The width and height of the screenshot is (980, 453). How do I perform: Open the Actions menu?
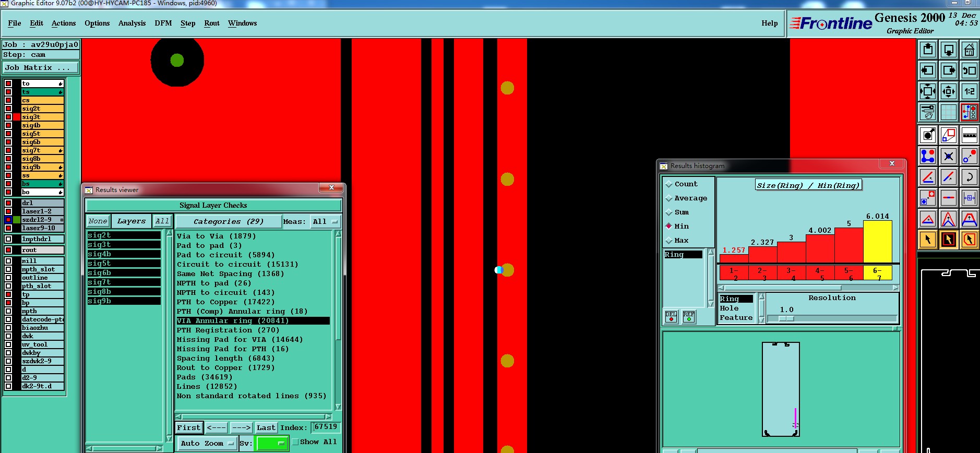[x=64, y=23]
